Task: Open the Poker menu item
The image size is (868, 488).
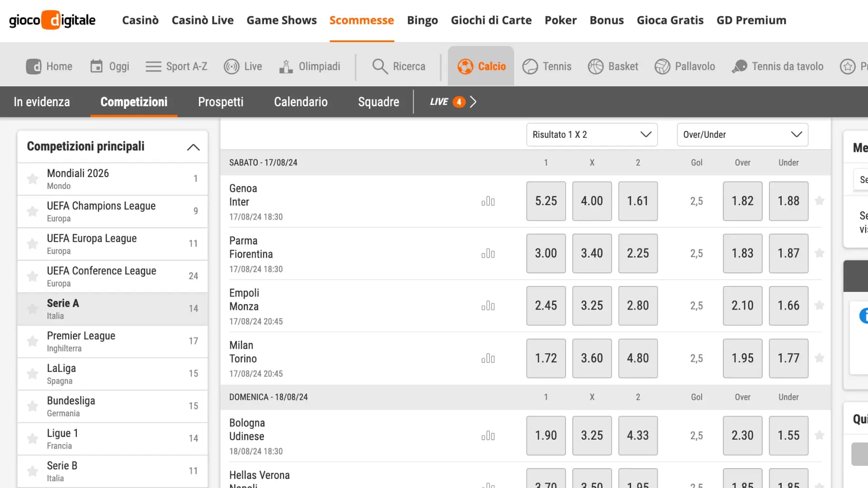Action: 560,20
